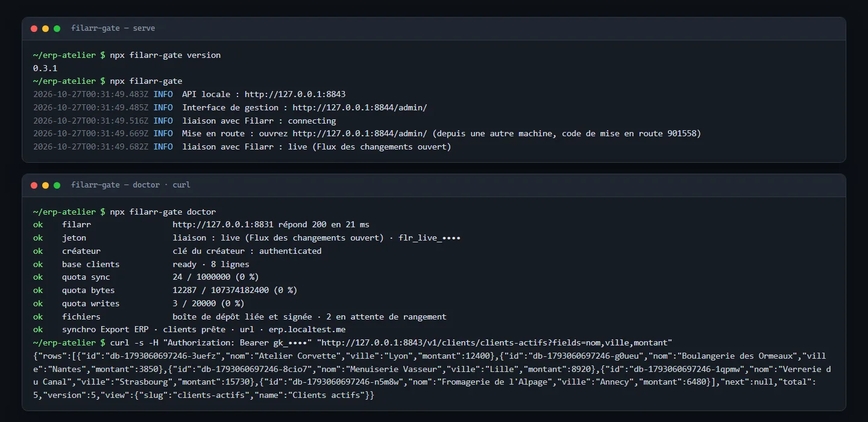Click the "jeton" check label

point(74,238)
